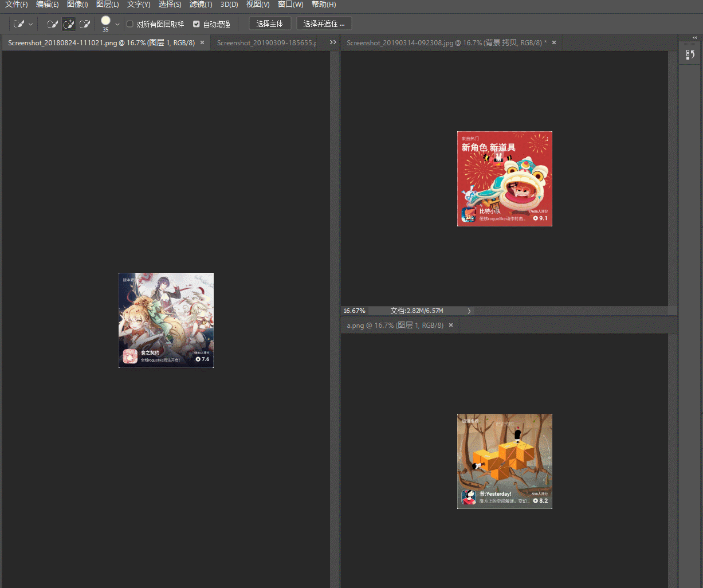This screenshot has height=588, width=703.
Task: Click the 选择并遮住 button
Action: tap(324, 23)
